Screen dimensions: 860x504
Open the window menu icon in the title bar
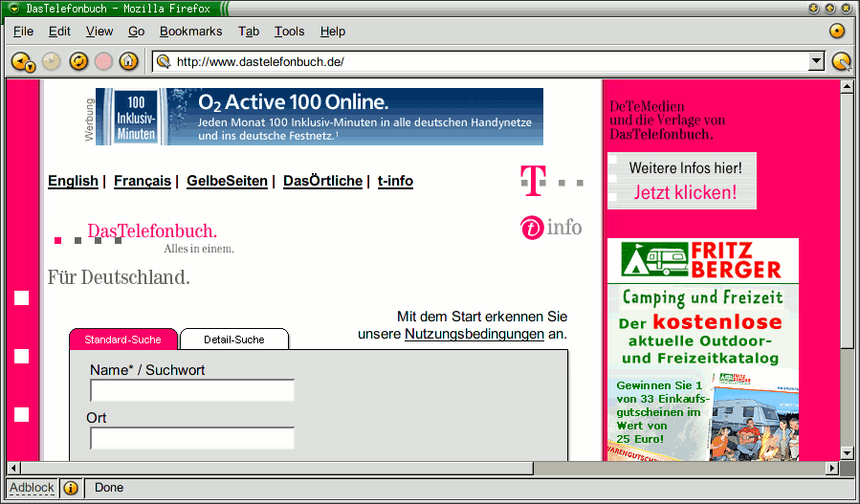pos(13,9)
